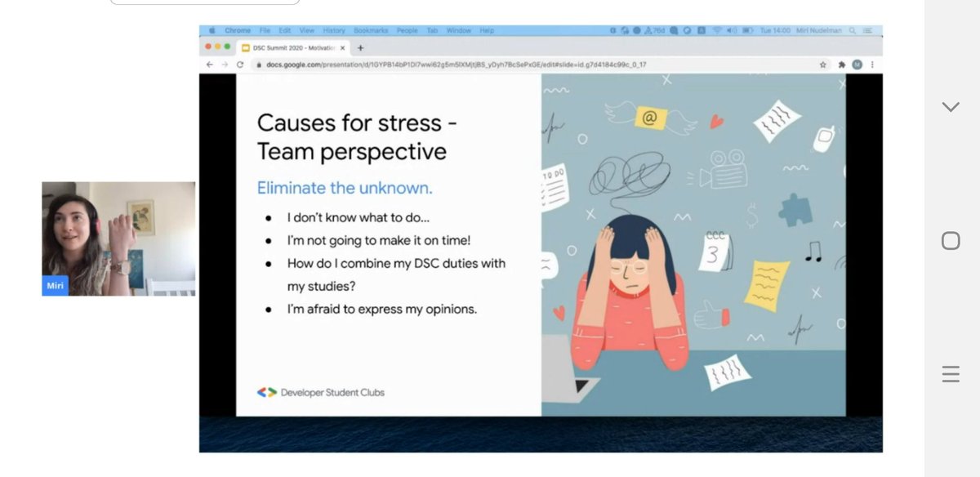Open the Chrome profile avatar
Viewport: 980px width, 477px height.
[x=857, y=65]
